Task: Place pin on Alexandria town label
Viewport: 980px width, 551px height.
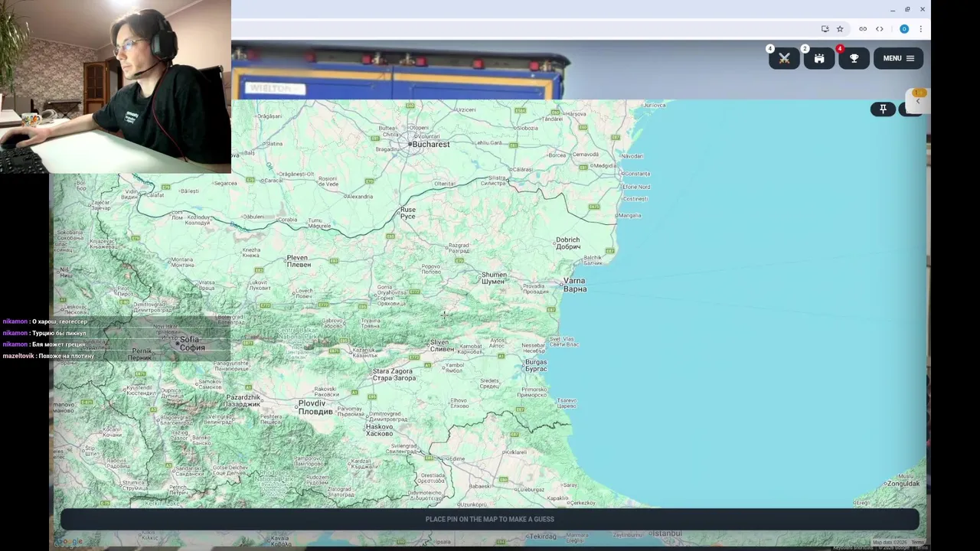Action: (x=359, y=197)
